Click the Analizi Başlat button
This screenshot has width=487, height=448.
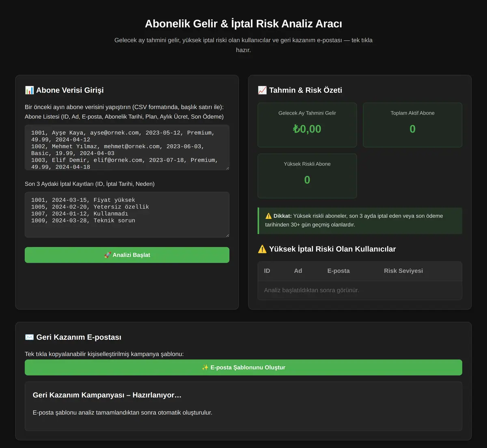[127, 255]
